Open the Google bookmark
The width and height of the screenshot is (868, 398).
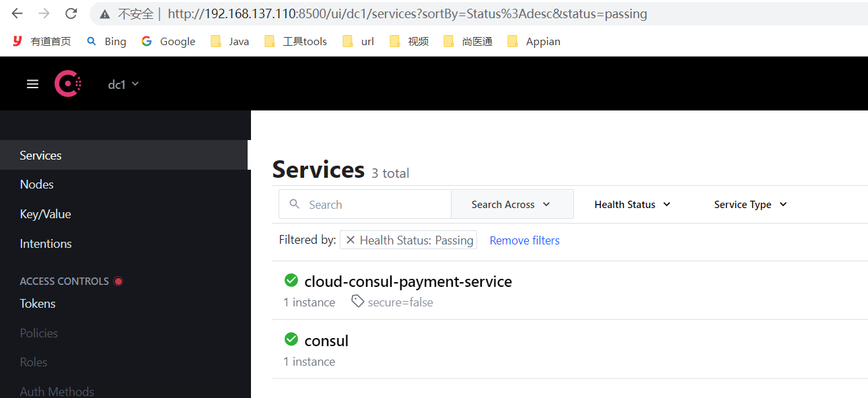(169, 41)
